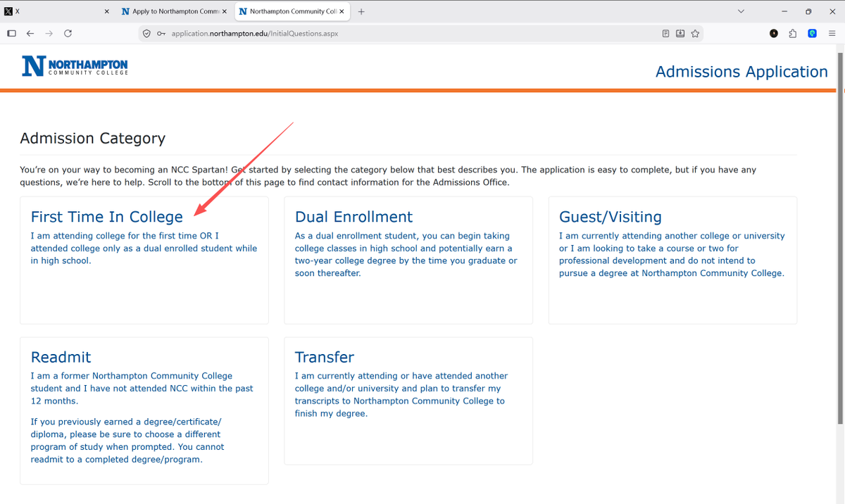Choose Readmit category
The image size is (845, 504).
coord(144,410)
